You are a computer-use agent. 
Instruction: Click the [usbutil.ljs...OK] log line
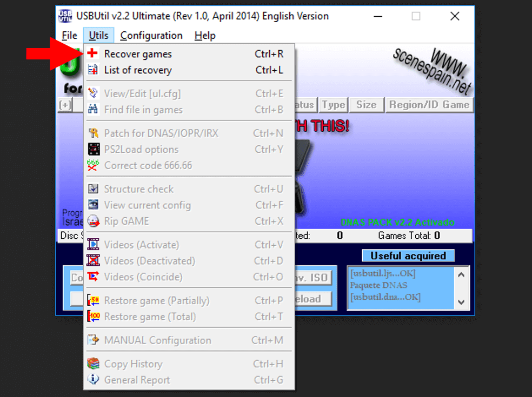pyautogui.click(x=383, y=273)
